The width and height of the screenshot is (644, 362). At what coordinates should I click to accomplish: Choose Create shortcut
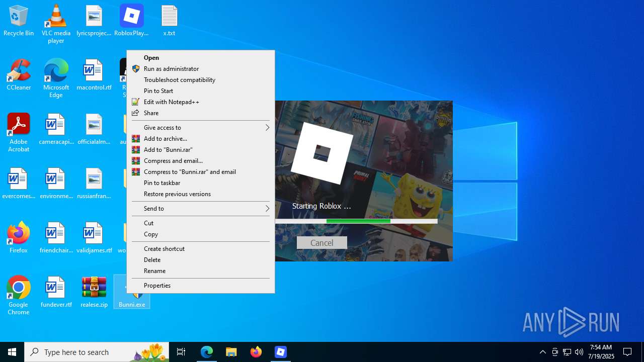coord(200,249)
